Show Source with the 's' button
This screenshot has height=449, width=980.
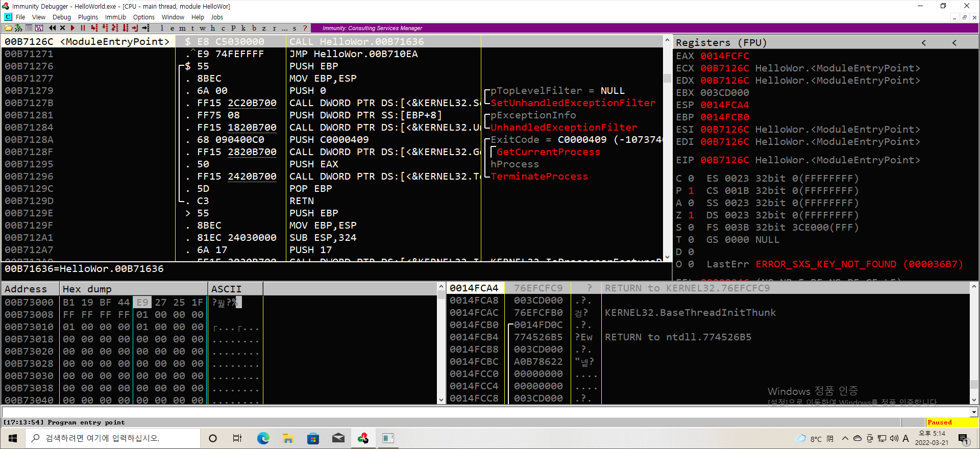pyautogui.click(x=295, y=28)
